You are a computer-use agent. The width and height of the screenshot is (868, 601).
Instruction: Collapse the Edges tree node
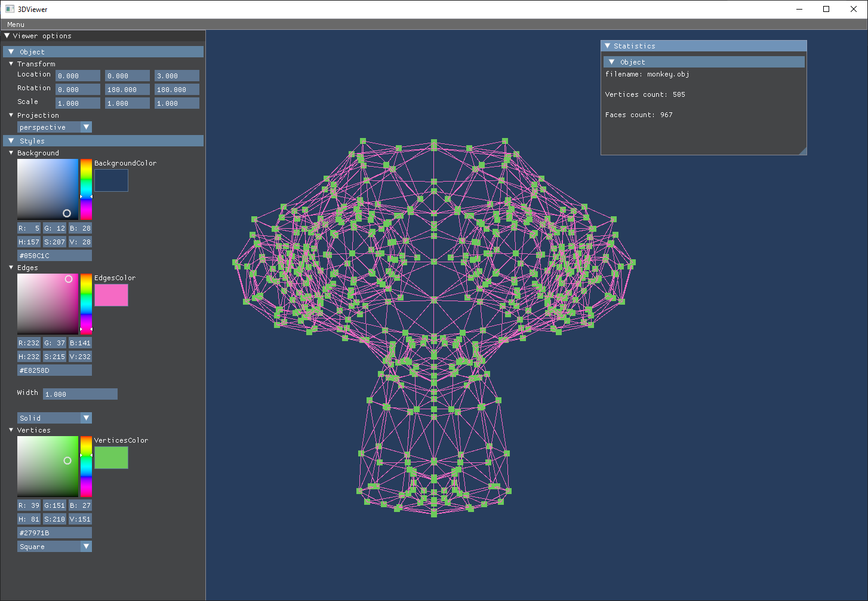point(11,268)
